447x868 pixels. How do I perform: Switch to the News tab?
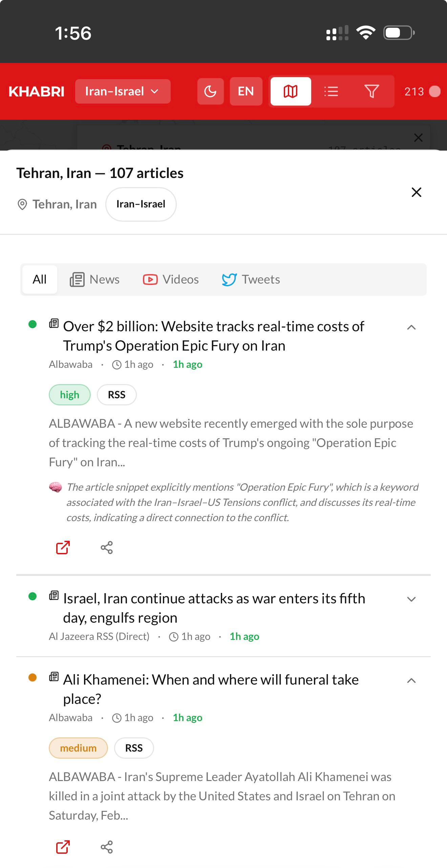pos(95,279)
